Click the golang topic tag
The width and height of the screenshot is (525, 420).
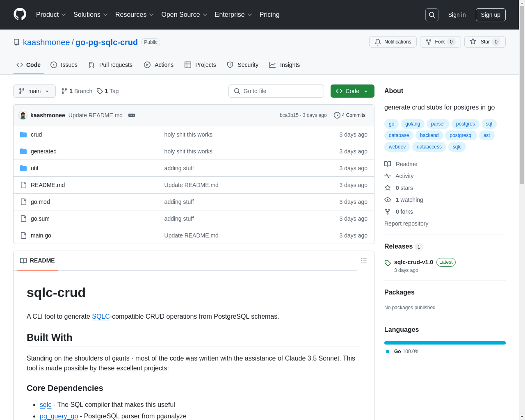(413, 124)
